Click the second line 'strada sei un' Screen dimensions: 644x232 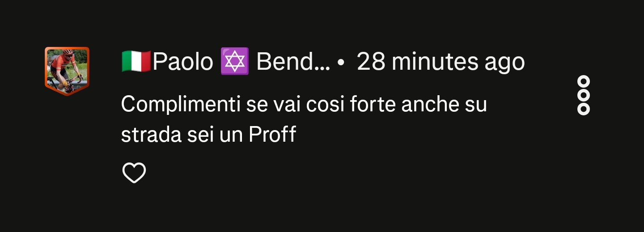click(x=182, y=134)
